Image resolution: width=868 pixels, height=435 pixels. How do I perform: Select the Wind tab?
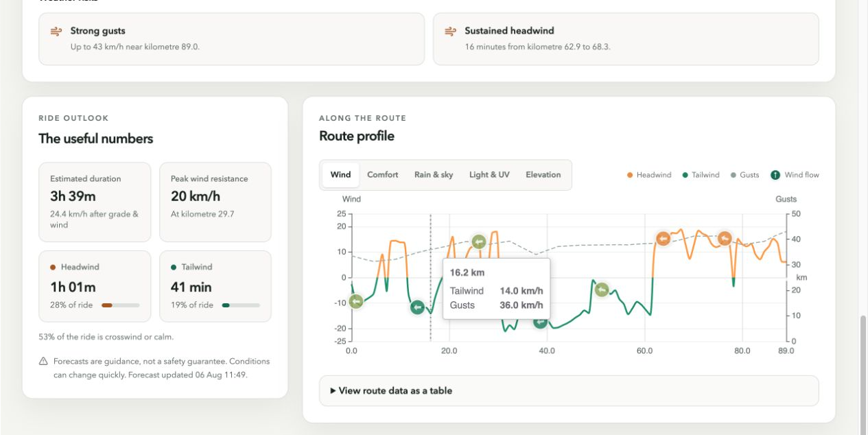point(340,175)
